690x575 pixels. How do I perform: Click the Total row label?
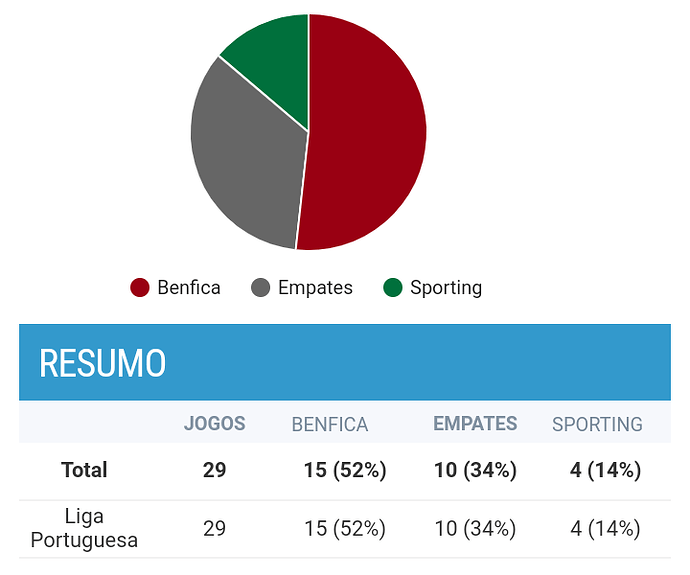(x=84, y=470)
